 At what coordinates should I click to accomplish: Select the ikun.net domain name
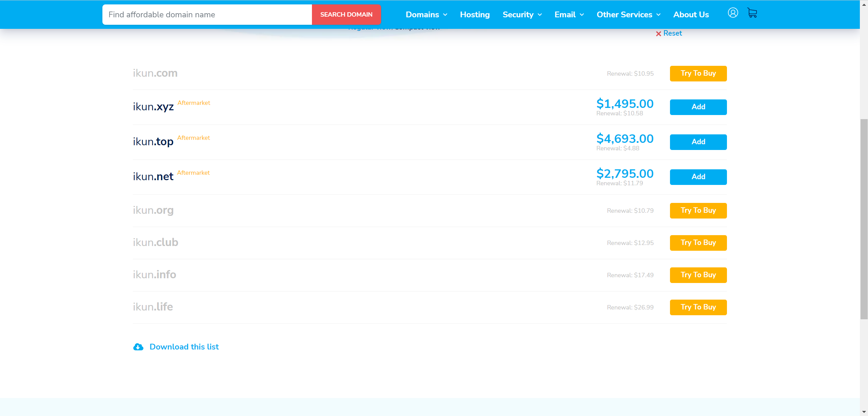point(153,176)
